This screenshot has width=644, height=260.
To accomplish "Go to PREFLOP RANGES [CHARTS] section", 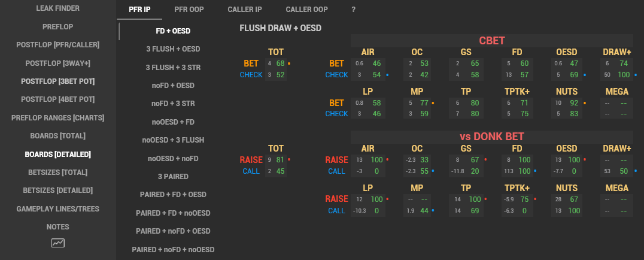I will click(x=58, y=117).
